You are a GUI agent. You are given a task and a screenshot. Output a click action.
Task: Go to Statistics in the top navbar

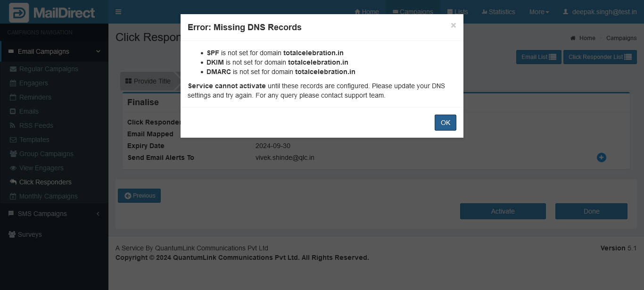point(498,12)
